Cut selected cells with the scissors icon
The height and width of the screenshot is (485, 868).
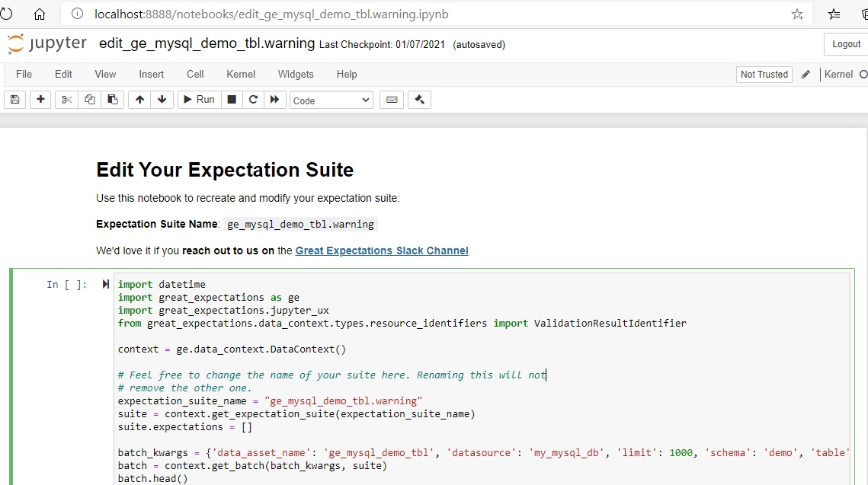(67, 100)
